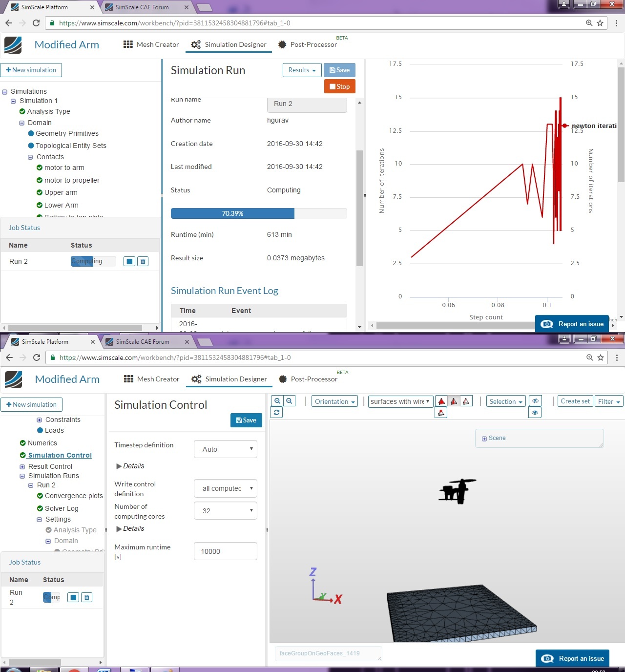Click the refresh viewport icon
This screenshot has height=672, width=625.
[x=276, y=412]
